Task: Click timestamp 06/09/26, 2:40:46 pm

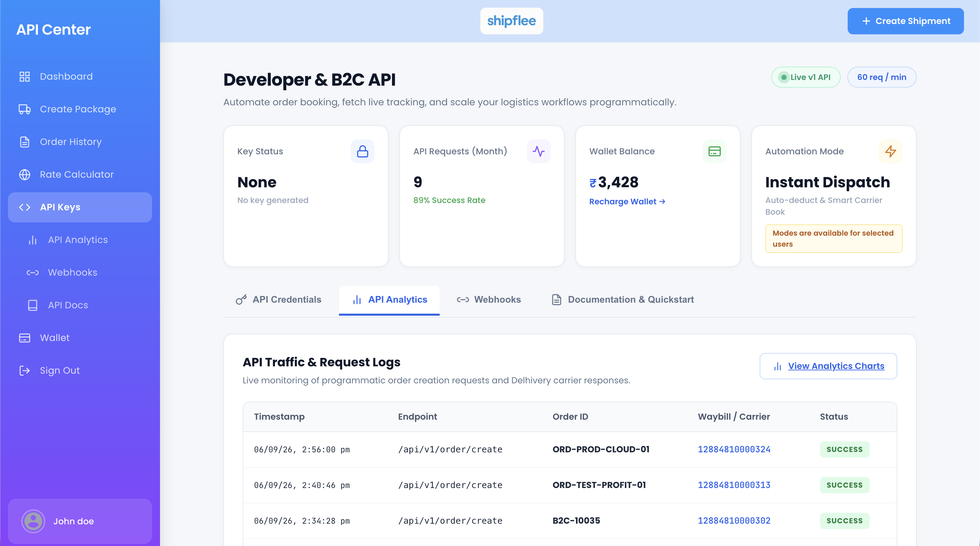Action: click(302, 486)
